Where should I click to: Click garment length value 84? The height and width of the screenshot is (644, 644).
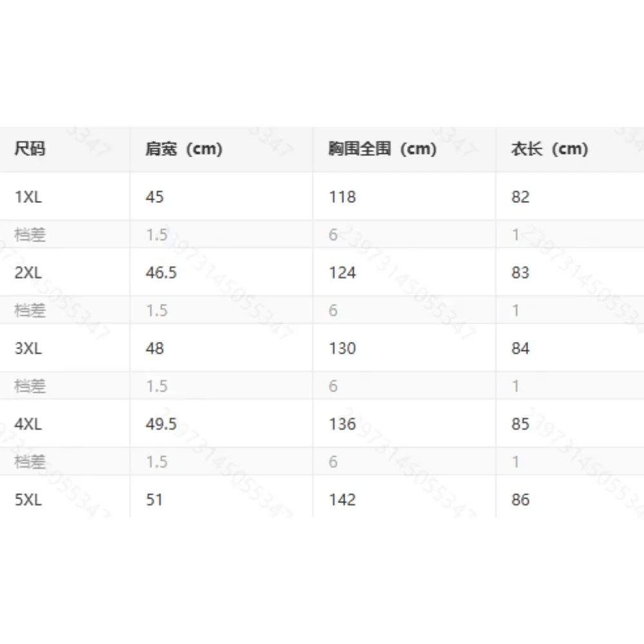coord(520,348)
